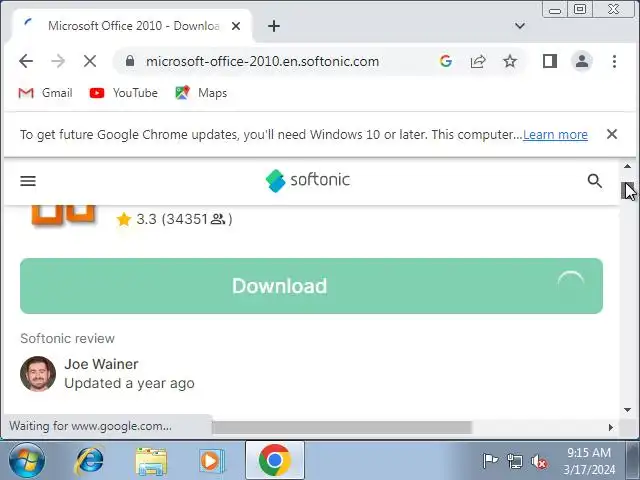
Task: Click Updated a year ago text
Action: [129, 383]
